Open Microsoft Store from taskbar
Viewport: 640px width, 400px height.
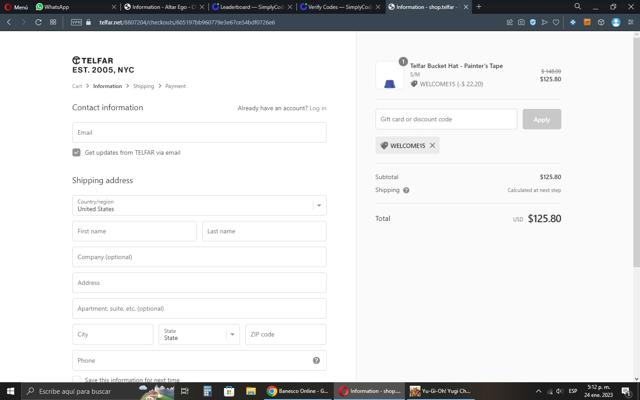pyautogui.click(x=229, y=391)
